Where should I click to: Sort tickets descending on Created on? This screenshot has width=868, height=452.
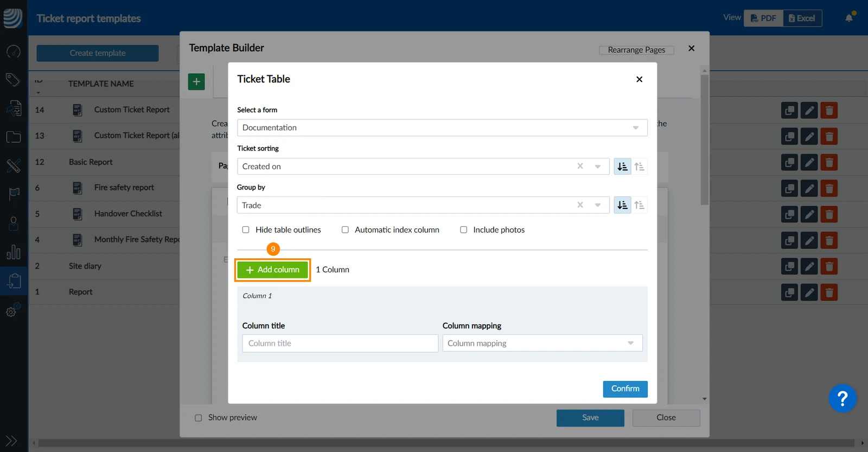(622, 167)
